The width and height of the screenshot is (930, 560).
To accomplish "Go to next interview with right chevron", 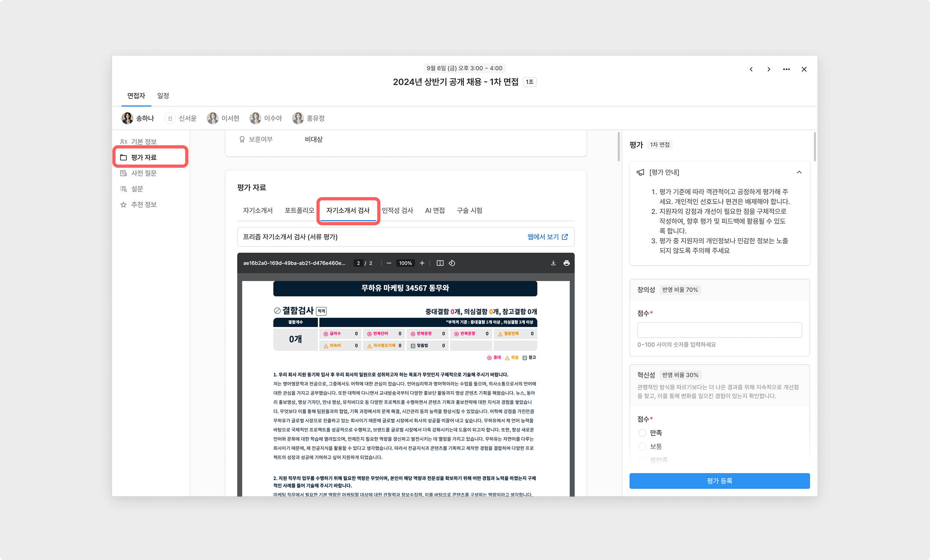I will pyautogui.click(x=769, y=69).
